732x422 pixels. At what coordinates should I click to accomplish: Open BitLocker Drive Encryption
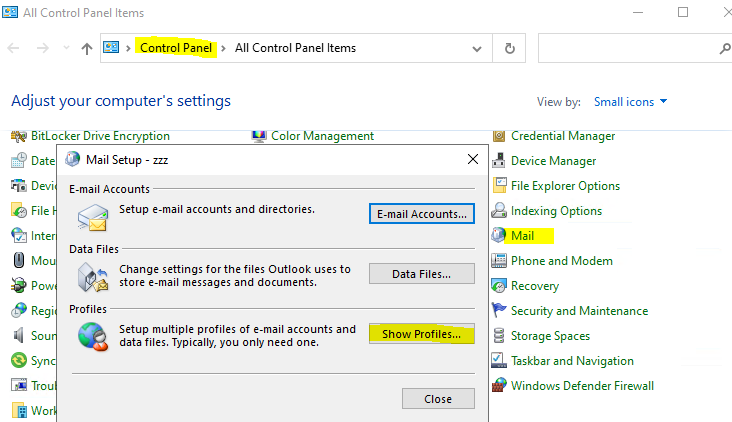100,136
